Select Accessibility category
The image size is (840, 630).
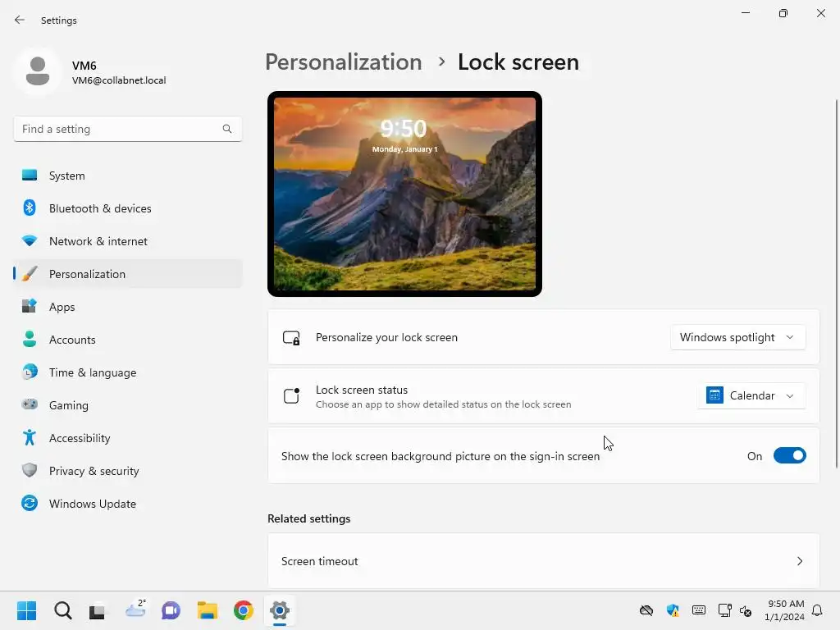coord(127,438)
